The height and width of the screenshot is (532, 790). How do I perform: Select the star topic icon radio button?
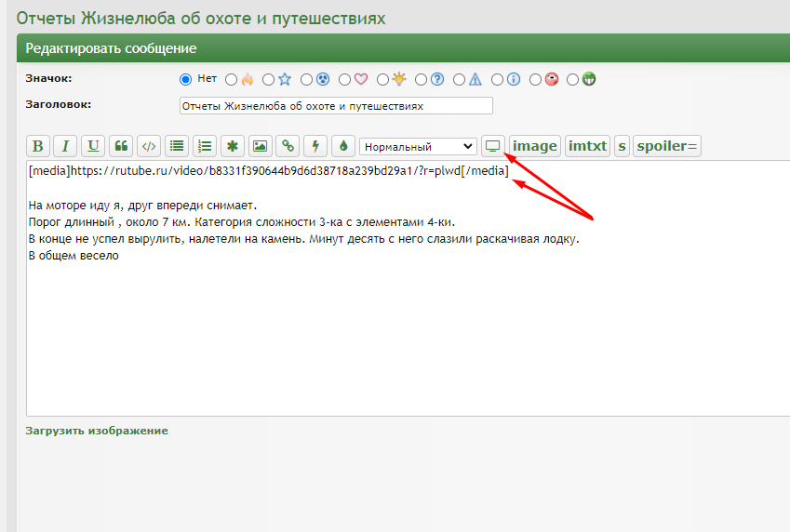(269, 80)
